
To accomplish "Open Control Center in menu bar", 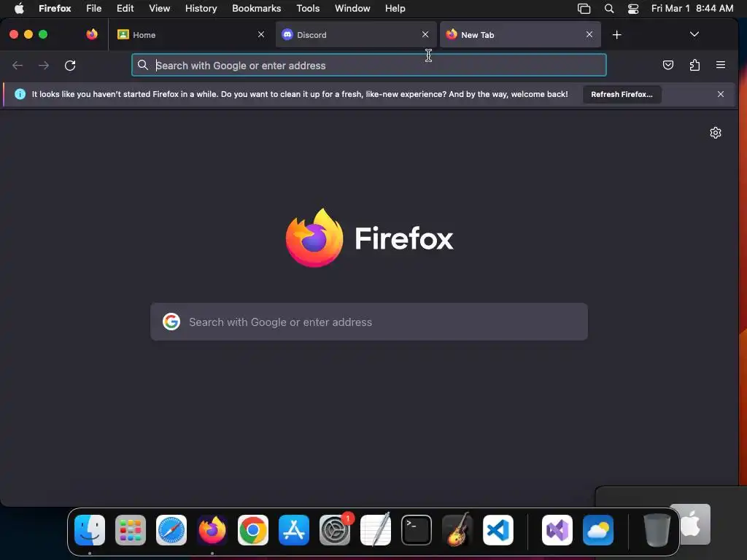I will (633, 9).
